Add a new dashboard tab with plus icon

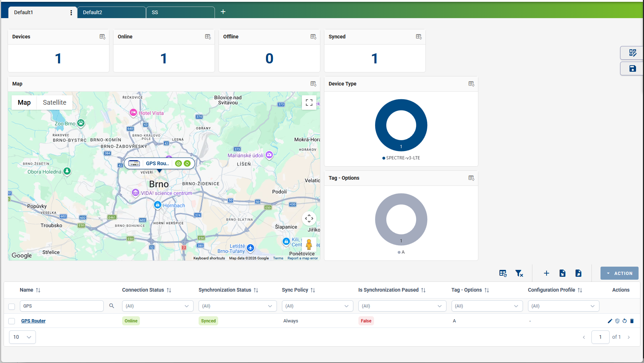tap(223, 12)
